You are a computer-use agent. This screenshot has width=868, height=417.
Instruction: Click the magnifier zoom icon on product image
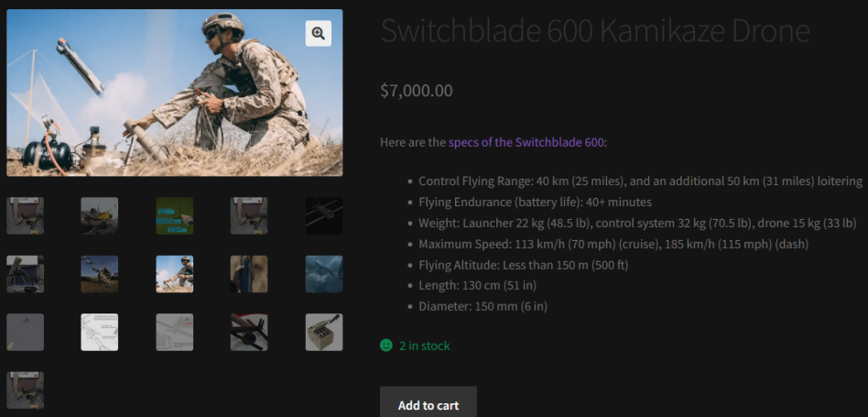[x=318, y=34]
